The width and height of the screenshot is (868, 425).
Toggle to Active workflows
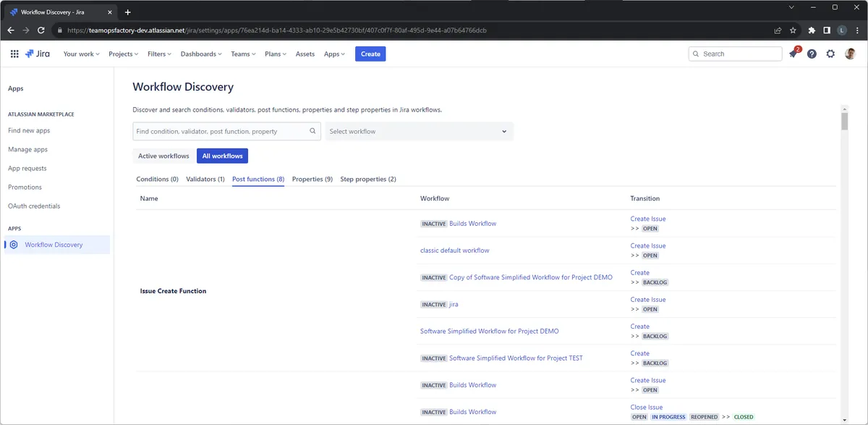point(163,156)
